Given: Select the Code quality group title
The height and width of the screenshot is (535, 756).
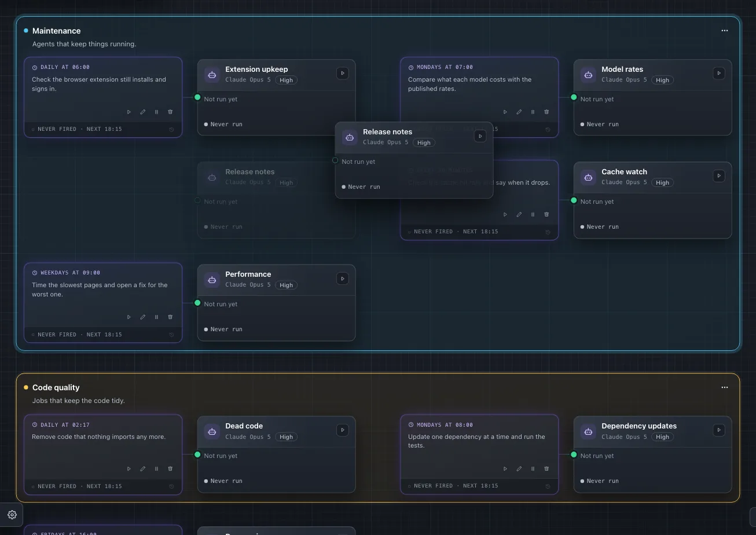Looking at the screenshot, I should [x=56, y=387].
